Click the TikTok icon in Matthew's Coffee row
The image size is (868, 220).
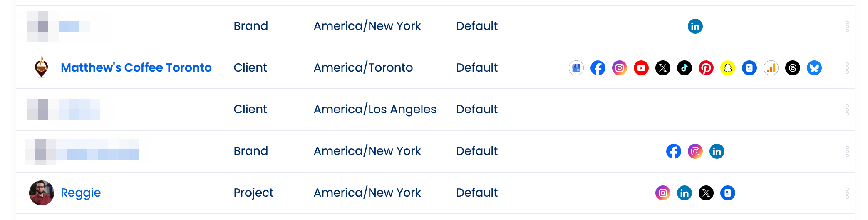(x=684, y=68)
